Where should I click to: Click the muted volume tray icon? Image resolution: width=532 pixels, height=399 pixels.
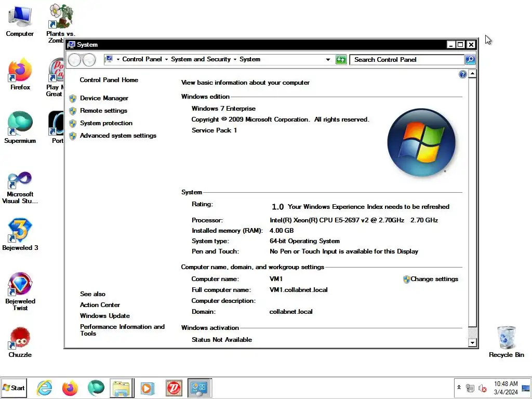pos(483,388)
